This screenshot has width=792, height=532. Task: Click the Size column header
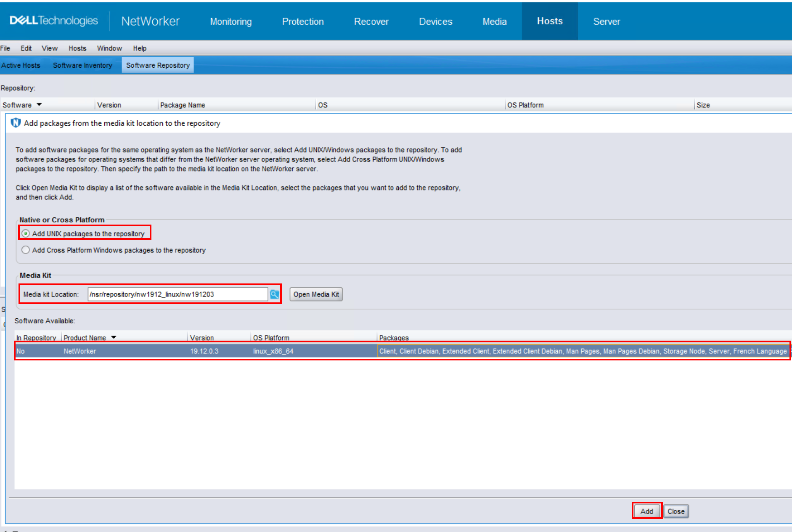click(x=743, y=105)
